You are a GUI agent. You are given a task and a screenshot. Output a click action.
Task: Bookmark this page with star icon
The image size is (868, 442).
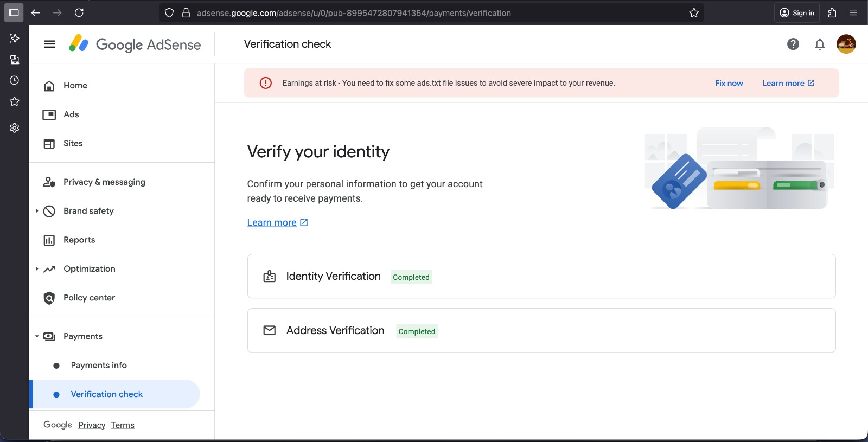coord(693,13)
